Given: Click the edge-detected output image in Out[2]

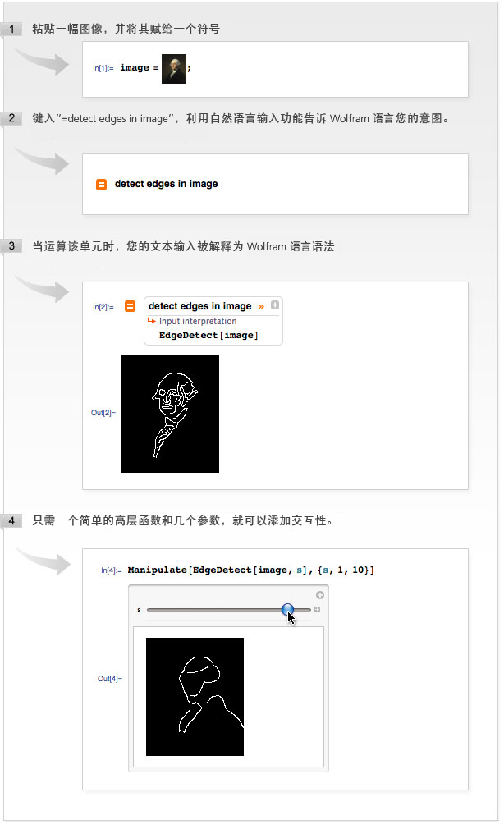Looking at the screenshot, I should point(170,414).
